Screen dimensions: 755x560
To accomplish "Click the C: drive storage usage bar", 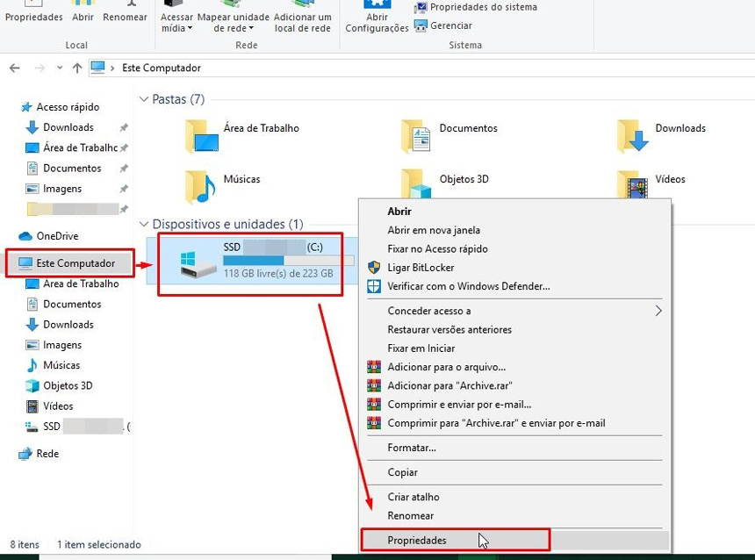I will point(288,261).
